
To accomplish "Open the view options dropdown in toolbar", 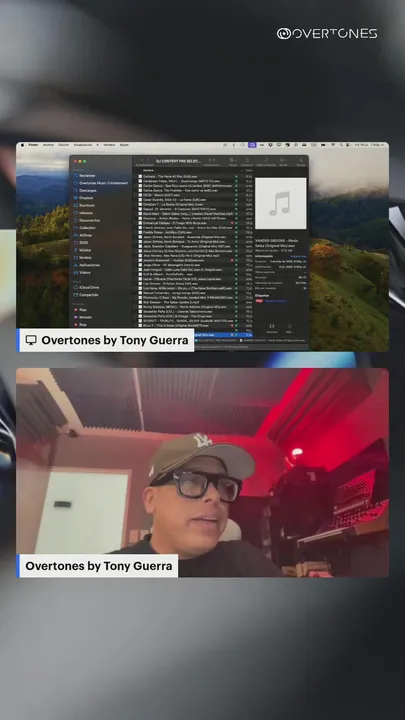I will coord(211,160).
